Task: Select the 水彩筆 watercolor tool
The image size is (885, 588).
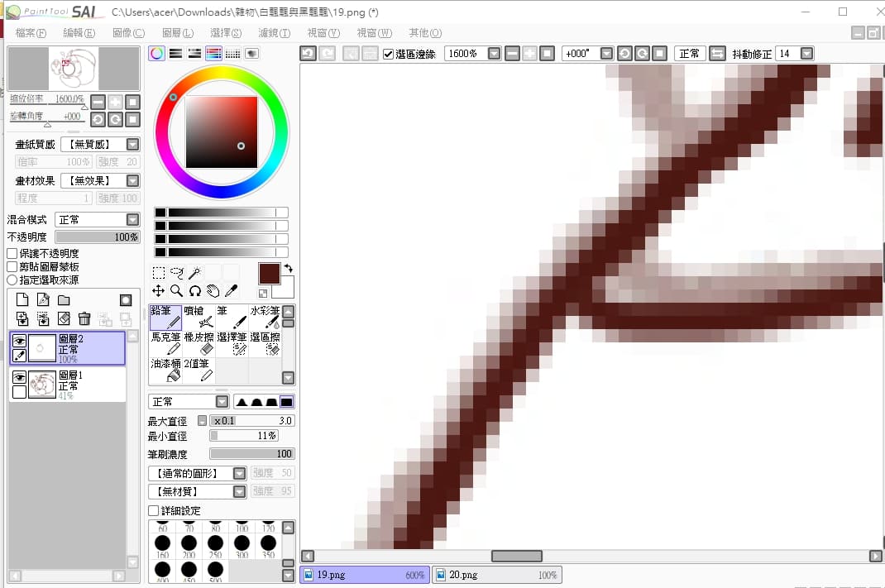Action: pyautogui.click(x=265, y=317)
